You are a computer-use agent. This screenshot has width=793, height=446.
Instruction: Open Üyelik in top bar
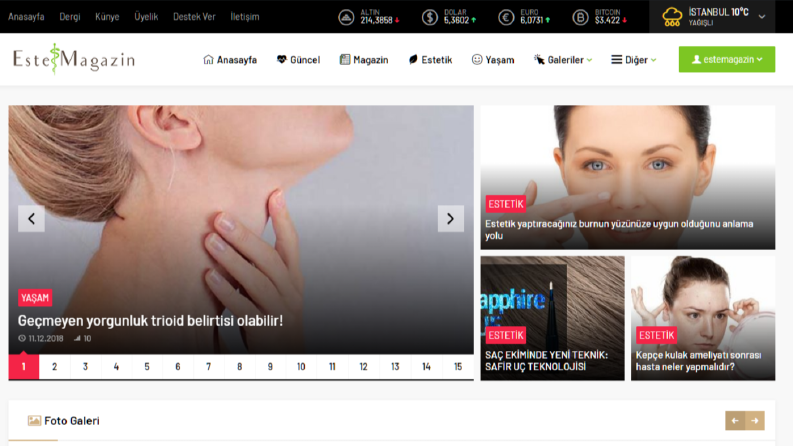pyautogui.click(x=146, y=17)
